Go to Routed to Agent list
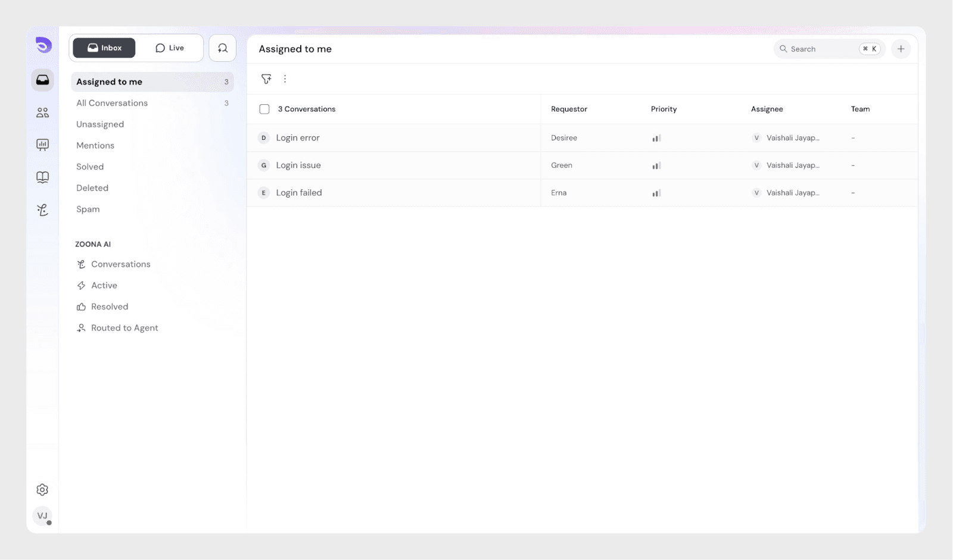Viewport: 953px width, 560px height. click(124, 328)
